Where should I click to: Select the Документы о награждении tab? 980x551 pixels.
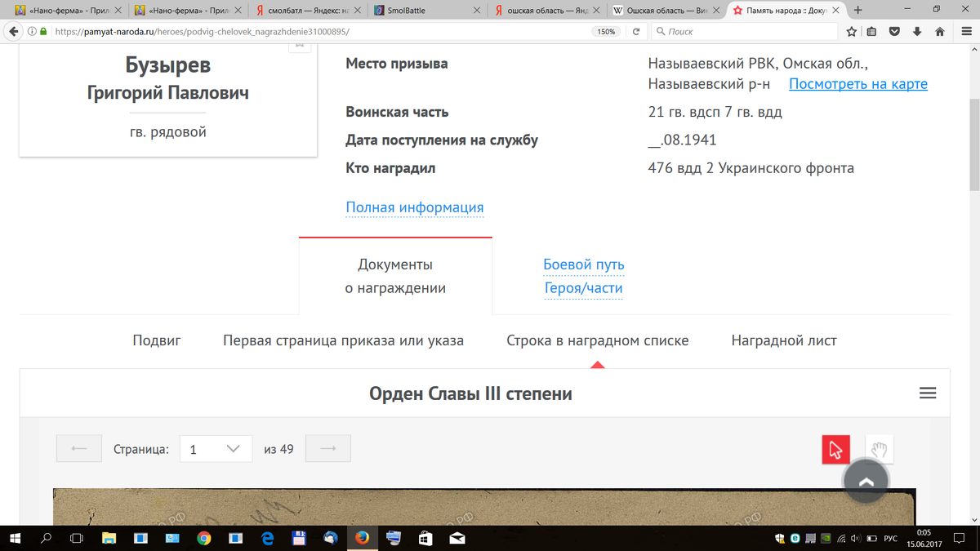395,276
